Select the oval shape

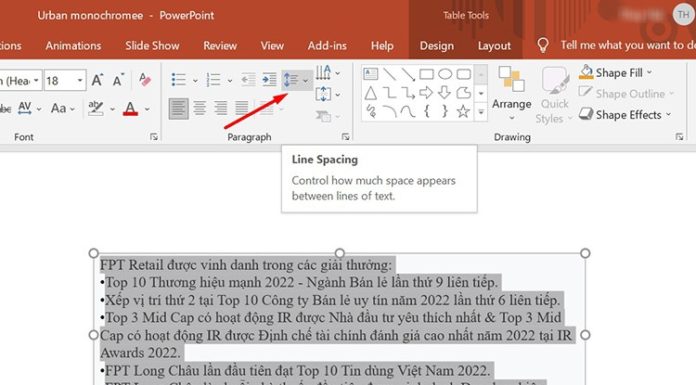445,74
